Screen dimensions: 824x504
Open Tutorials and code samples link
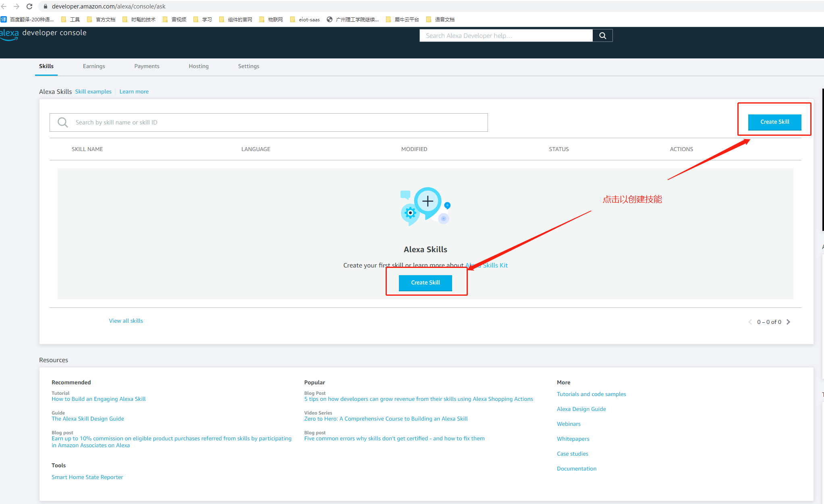[x=592, y=394]
